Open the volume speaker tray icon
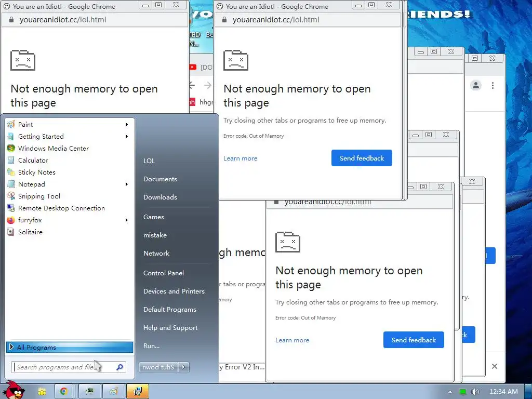 point(475,392)
